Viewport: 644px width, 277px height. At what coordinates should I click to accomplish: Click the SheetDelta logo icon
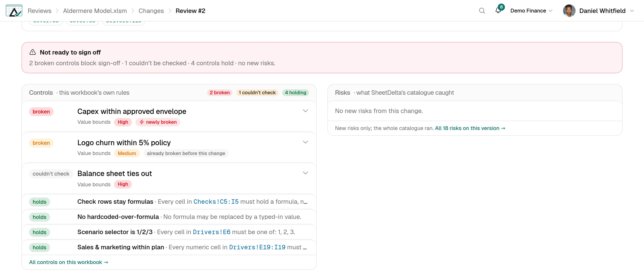click(14, 11)
